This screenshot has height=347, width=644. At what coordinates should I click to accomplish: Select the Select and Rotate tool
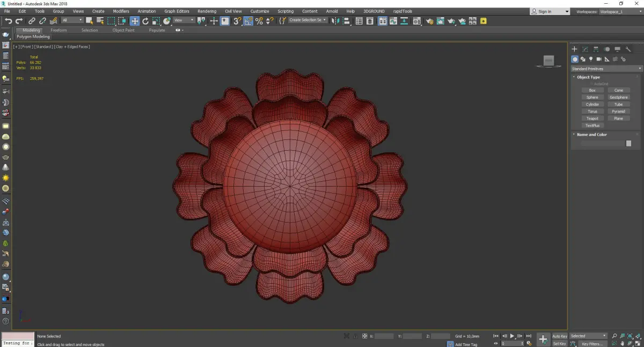coord(145,21)
